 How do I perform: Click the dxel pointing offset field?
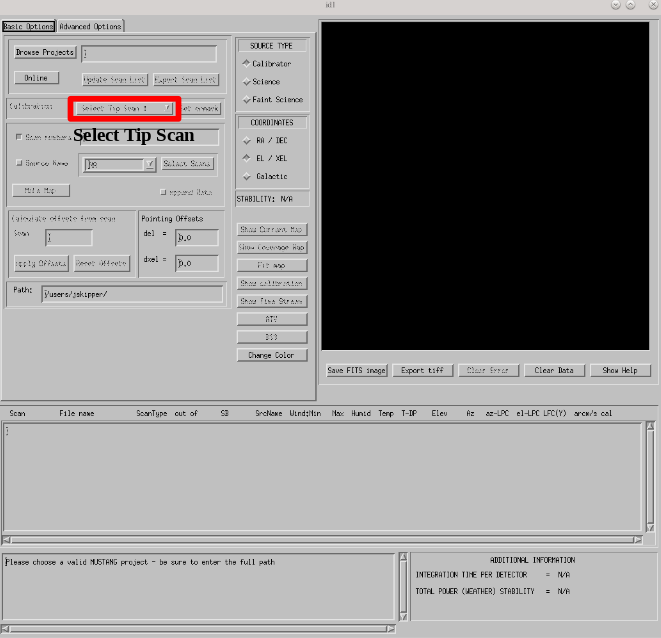(x=196, y=263)
